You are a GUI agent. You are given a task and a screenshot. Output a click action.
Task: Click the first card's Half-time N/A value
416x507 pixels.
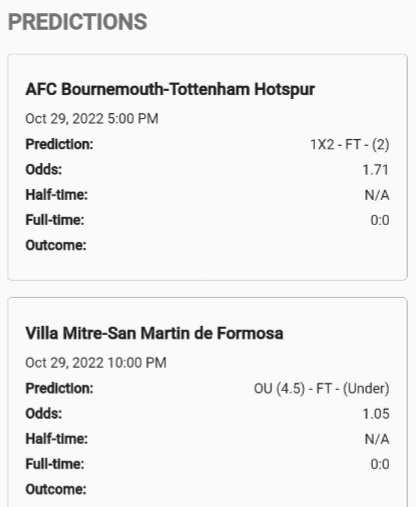(377, 195)
